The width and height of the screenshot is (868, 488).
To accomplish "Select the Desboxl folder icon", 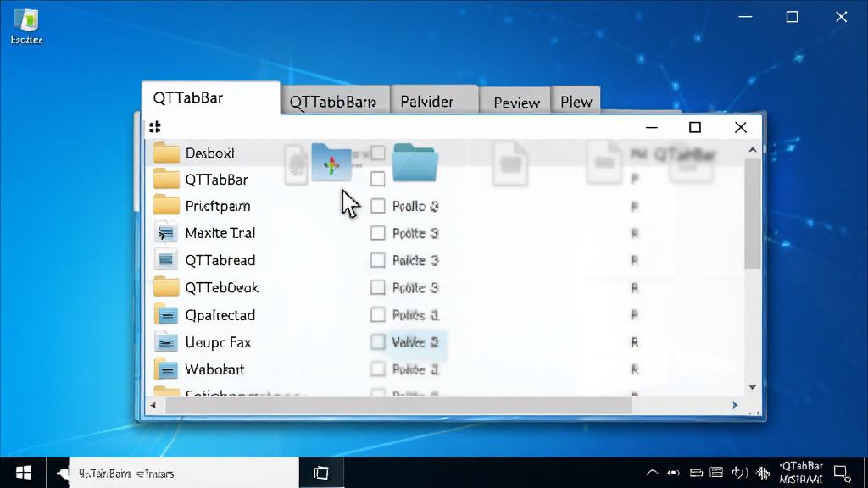I will point(166,152).
